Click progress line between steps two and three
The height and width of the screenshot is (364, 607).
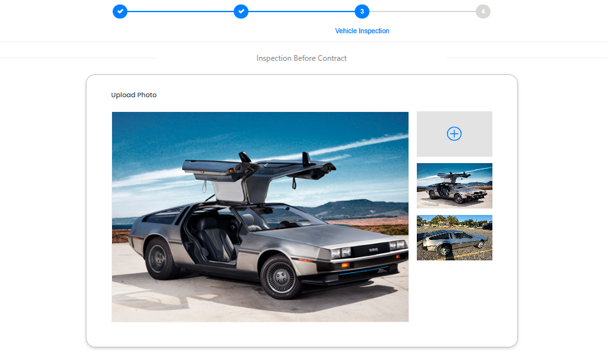[x=301, y=12]
